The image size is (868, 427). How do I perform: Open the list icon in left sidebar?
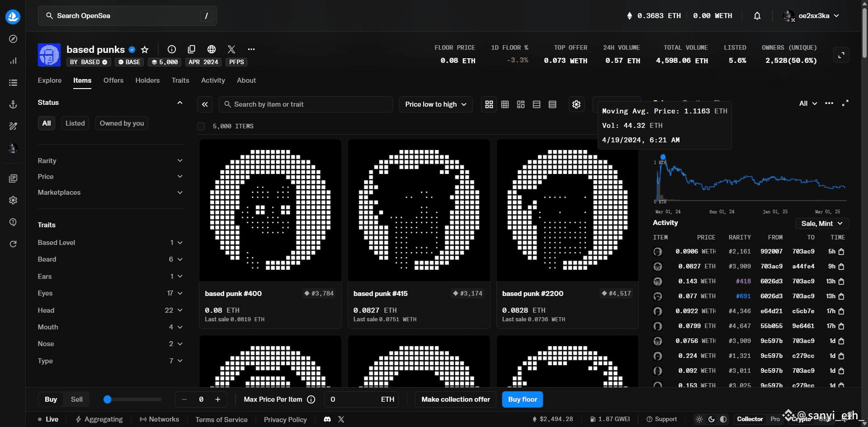click(x=13, y=83)
